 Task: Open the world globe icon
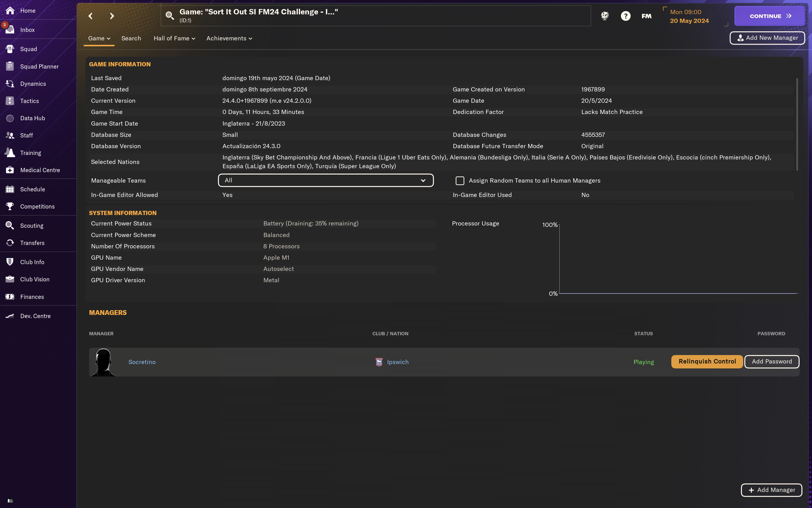(x=605, y=16)
